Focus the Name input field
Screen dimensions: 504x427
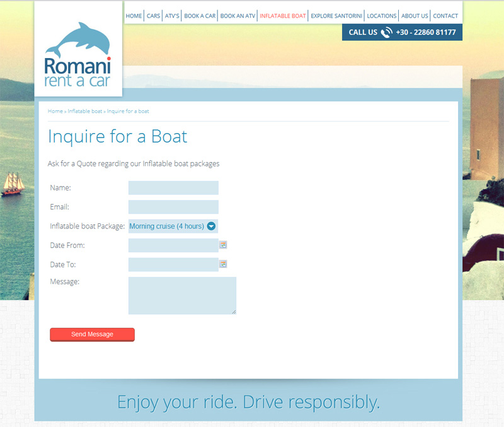point(173,187)
